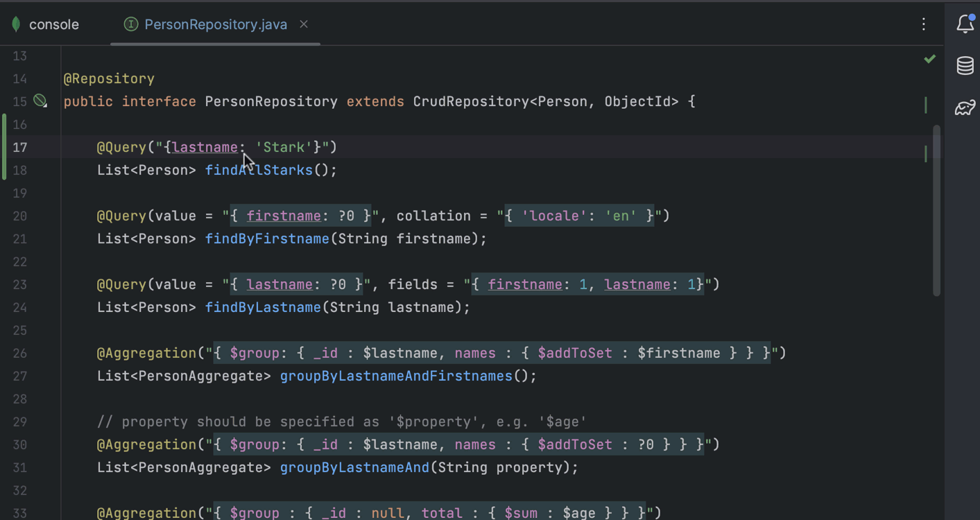The image size is (980, 520).
Task: Select the PersonRepository.java tab
Action: click(x=215, y=24)
